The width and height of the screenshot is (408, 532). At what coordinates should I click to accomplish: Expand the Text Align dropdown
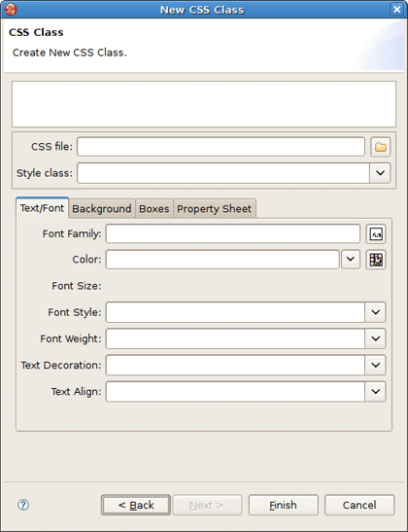click(376, 392)
